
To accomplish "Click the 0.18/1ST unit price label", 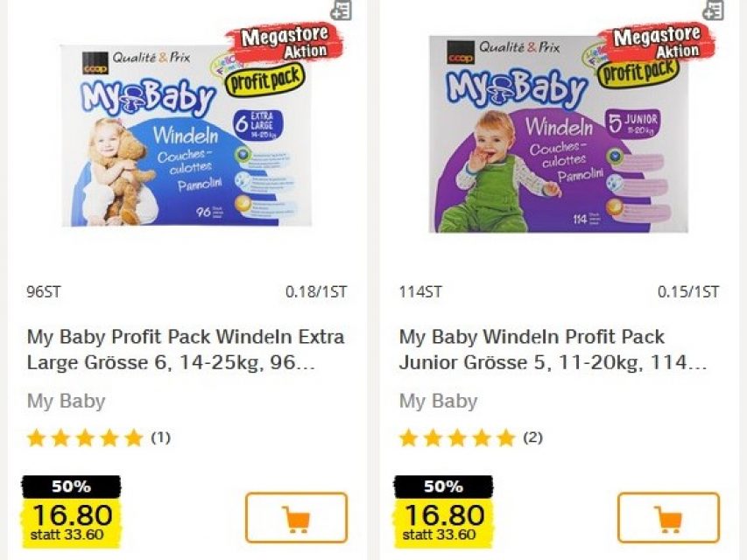I will pos(316,292).
